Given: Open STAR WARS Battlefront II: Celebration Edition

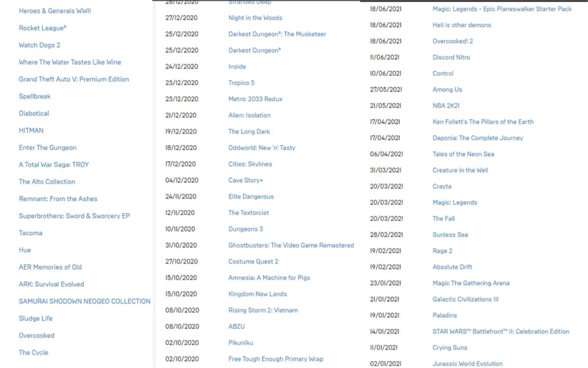Looking at the screenshot, I should click(x=501, y=331).
